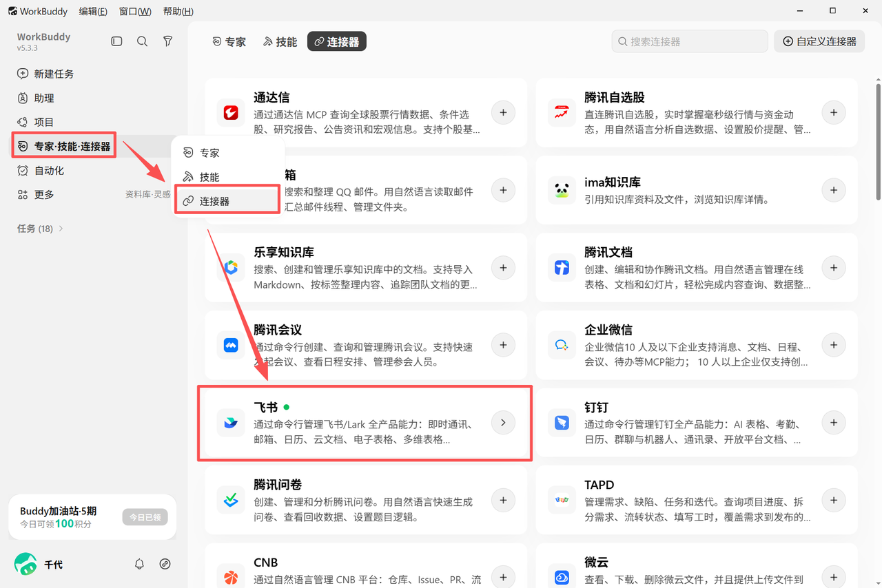
Task: Open the 帮助(H) menu
Action: tap(178, 11)
